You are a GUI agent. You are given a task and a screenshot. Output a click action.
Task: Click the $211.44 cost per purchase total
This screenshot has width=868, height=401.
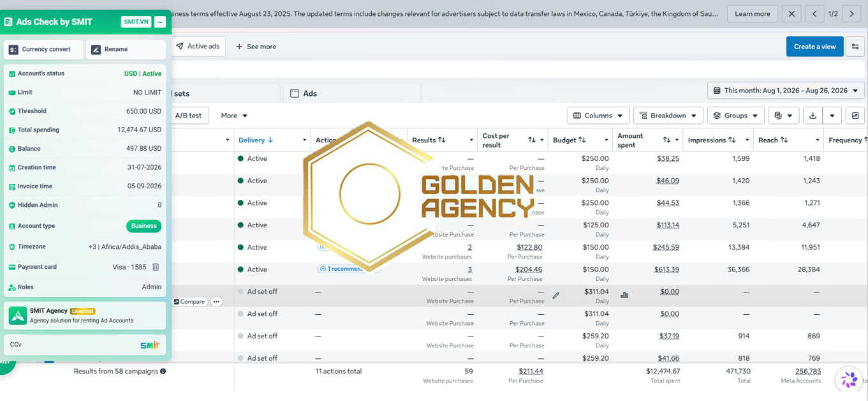[531, 371]
